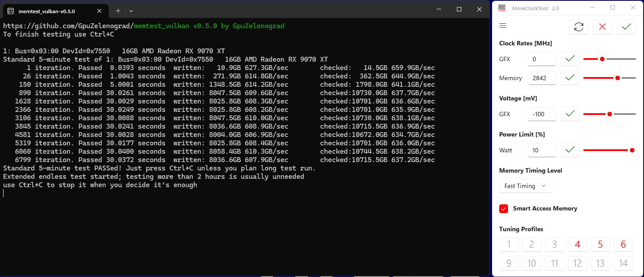Screen dimensions: 644x277
Task: Click the refresh settings icon button
Action: click(x=579, y=27)
